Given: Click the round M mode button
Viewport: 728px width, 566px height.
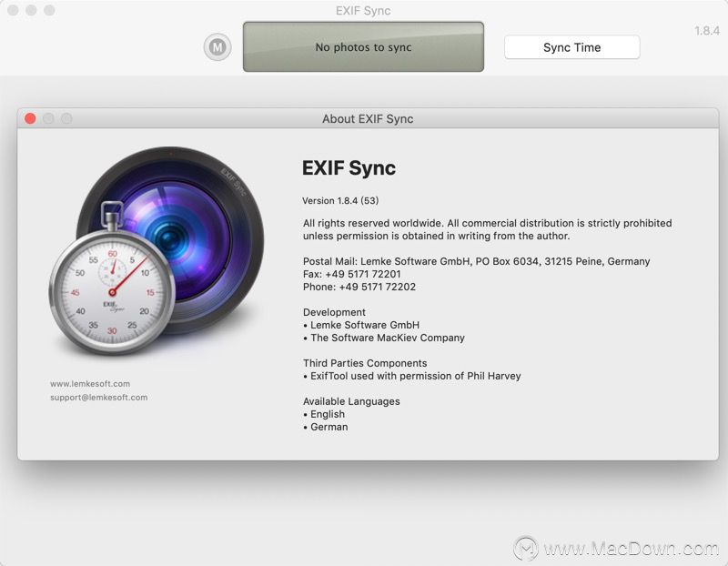Looking at the screenshot, I should coord(217,47).
